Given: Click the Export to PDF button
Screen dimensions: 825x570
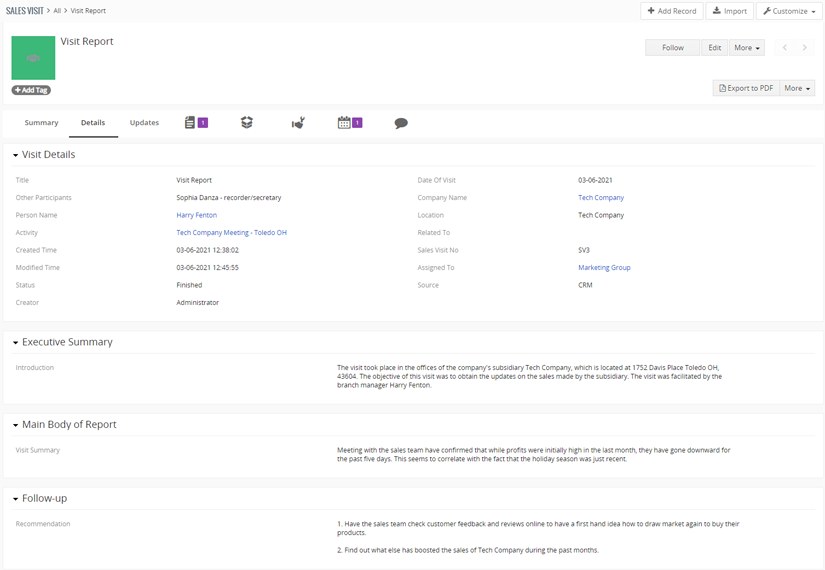Looking at the screenshot, I should pos(746,88).
